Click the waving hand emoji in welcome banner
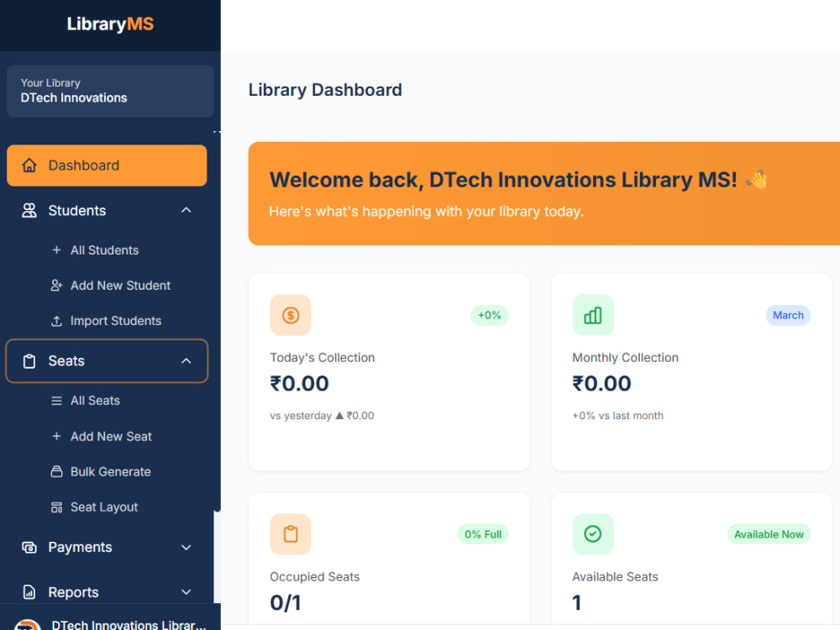Image resolution: width=840 pixels, height=630 pixels. click(757, 180)
